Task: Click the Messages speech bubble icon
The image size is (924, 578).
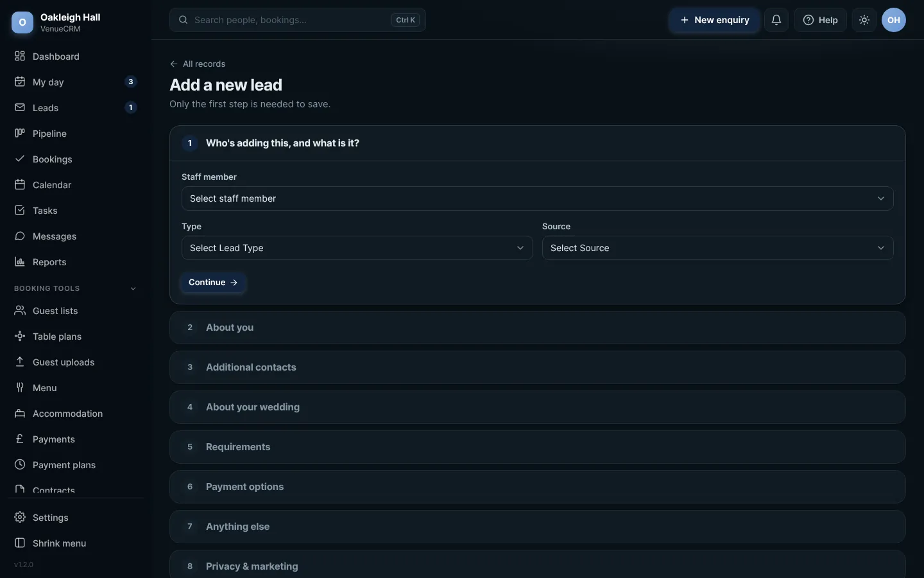Action: tap(20, 236)
